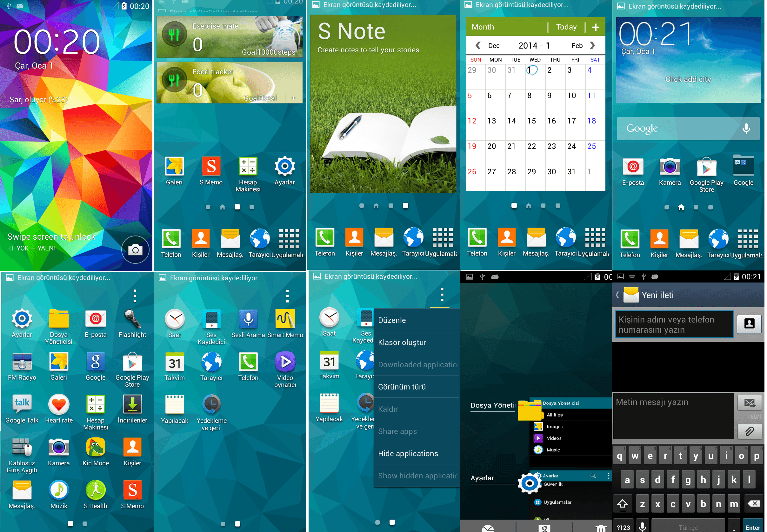Open Ses Kaydedici voice recorder
Screen dimensions: 767x532
211,319
